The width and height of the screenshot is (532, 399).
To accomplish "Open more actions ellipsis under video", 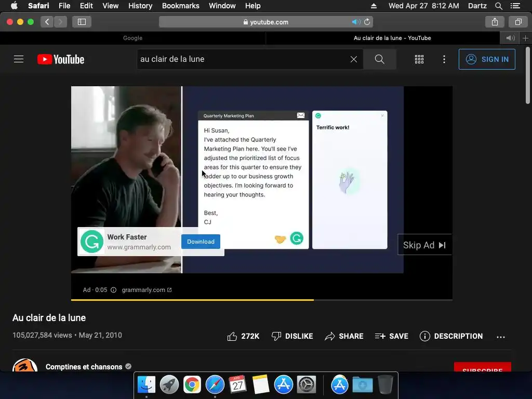I will pyautogui.click(x=500, y=337).
